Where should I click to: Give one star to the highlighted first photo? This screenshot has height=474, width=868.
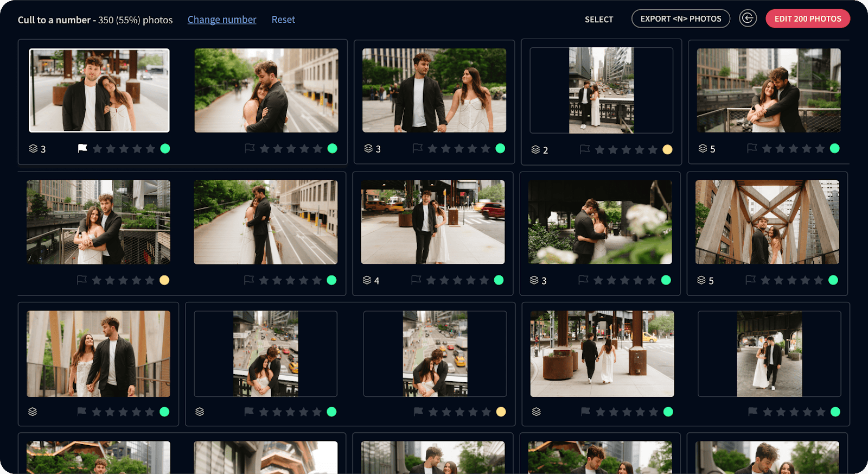(x=98, y=149)
